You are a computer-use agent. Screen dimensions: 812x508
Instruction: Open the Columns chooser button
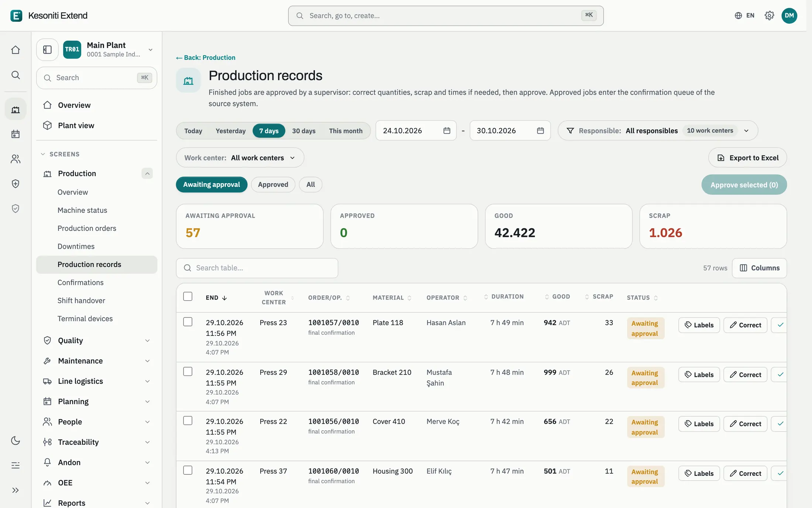[759, 268]
